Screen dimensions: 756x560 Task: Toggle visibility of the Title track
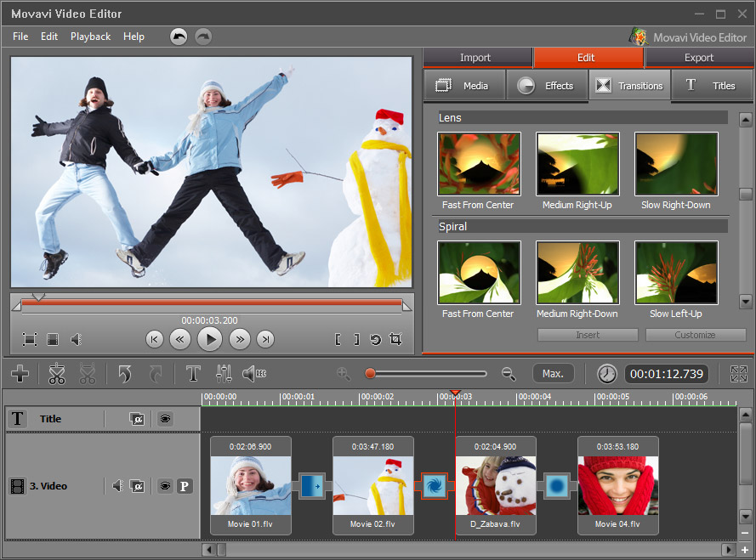coord(164,418)
